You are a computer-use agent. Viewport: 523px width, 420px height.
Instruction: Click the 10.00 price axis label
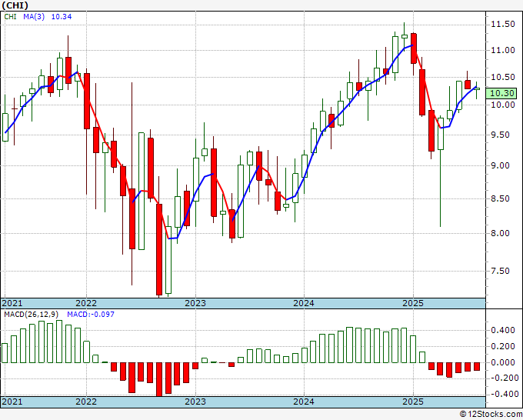click(x=502, y=105)
